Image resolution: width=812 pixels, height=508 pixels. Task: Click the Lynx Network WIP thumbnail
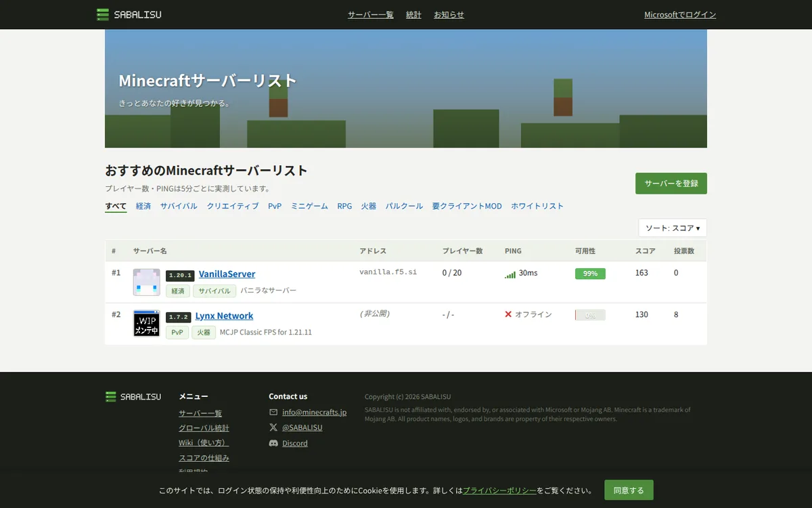coord(146,324)
